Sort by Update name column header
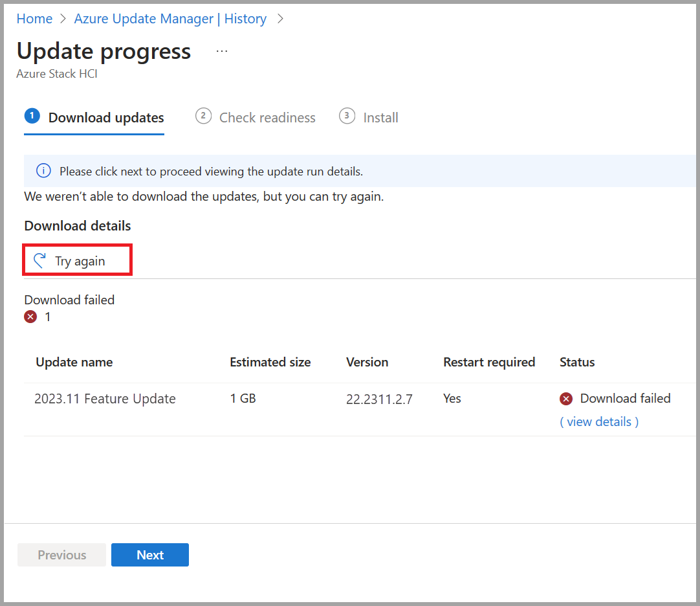 [x=74, y=362]
